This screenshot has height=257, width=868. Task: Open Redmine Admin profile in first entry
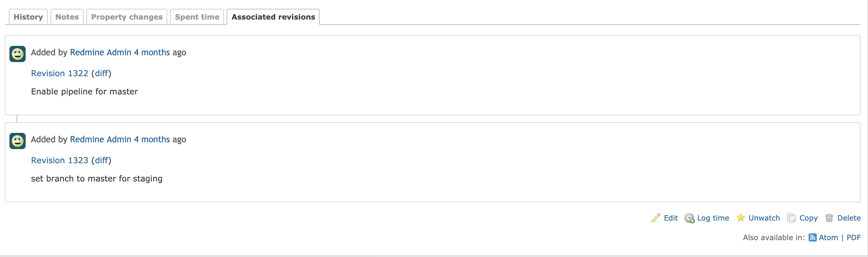[100, 53]
